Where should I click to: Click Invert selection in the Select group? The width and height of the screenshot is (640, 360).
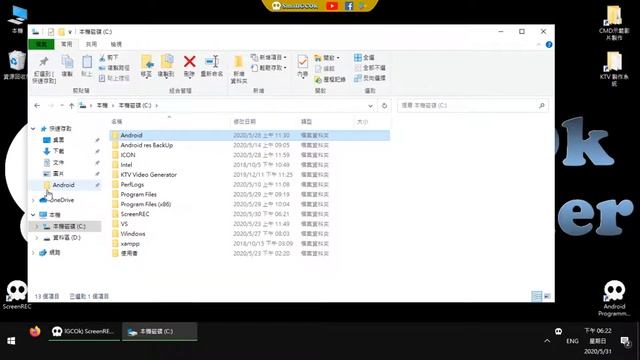click(x=370, y=78)
